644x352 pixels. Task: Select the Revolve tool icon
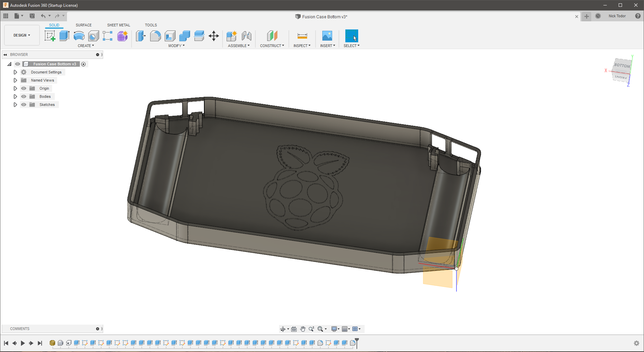coord(79,36)
